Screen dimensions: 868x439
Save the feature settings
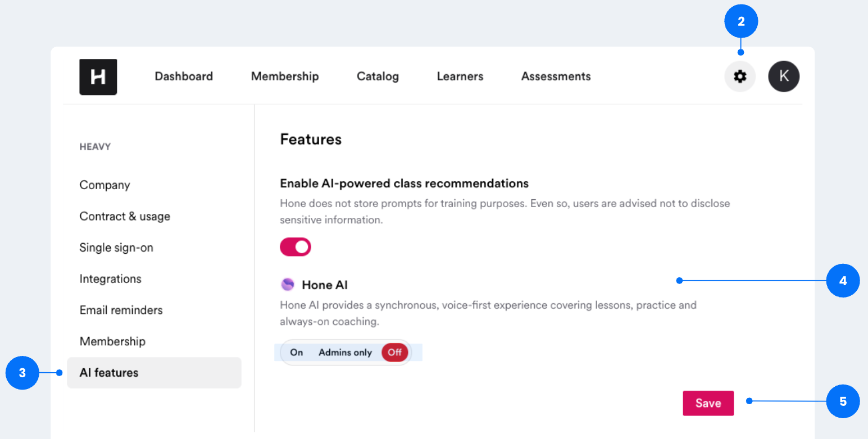[x=708, y=403]
